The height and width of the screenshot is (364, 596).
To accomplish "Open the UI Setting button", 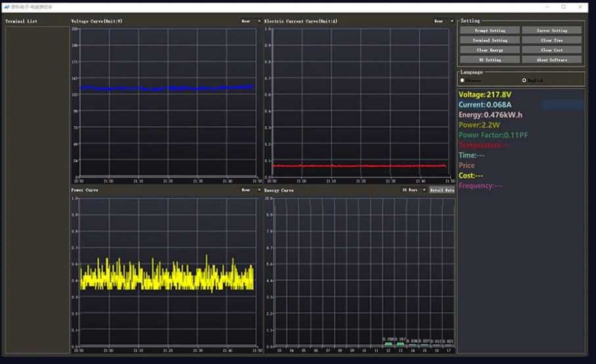I will click(x=490, y=60).
